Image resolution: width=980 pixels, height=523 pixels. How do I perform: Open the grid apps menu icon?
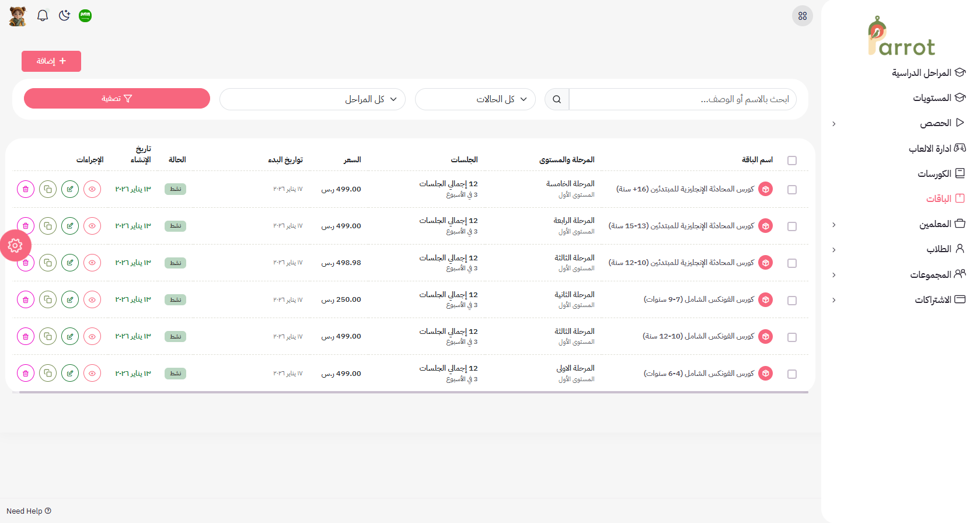click(x=802, y=16)
